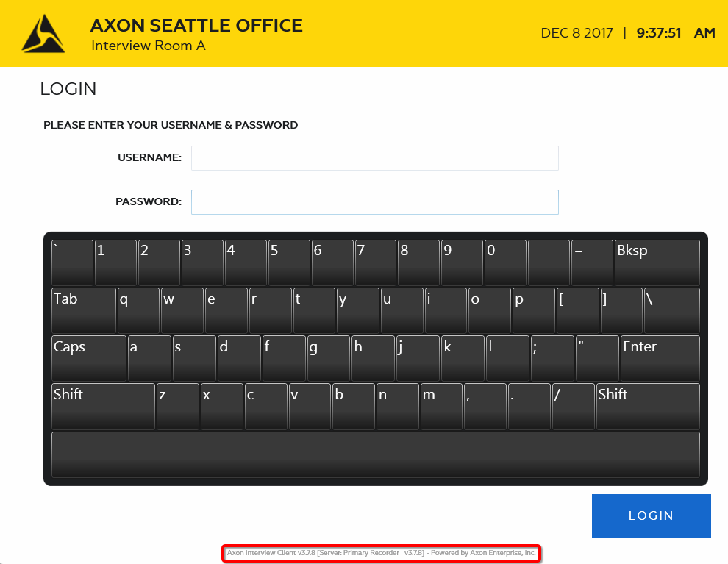The width and height of the screenshot is (728, 564).
Task: Tap the letter m key
Action: (x=441, y=406)
